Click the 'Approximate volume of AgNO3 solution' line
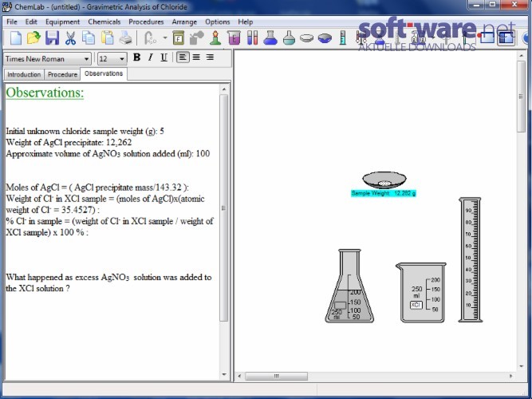This screenshot has height=399, width=532. pos(108,153)
